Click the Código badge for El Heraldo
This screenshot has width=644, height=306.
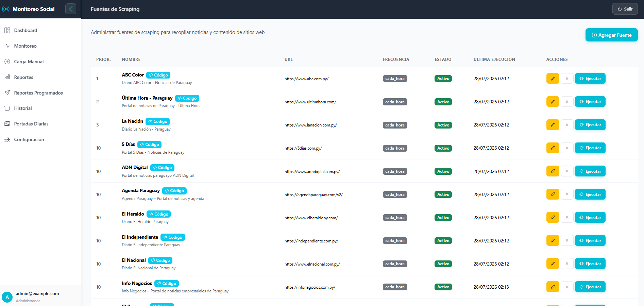pos(159,214)
